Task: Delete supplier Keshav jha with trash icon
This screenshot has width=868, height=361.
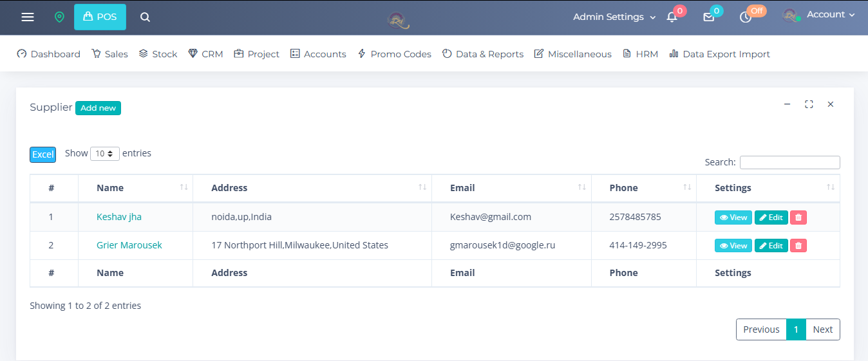Action: point(798,218)
